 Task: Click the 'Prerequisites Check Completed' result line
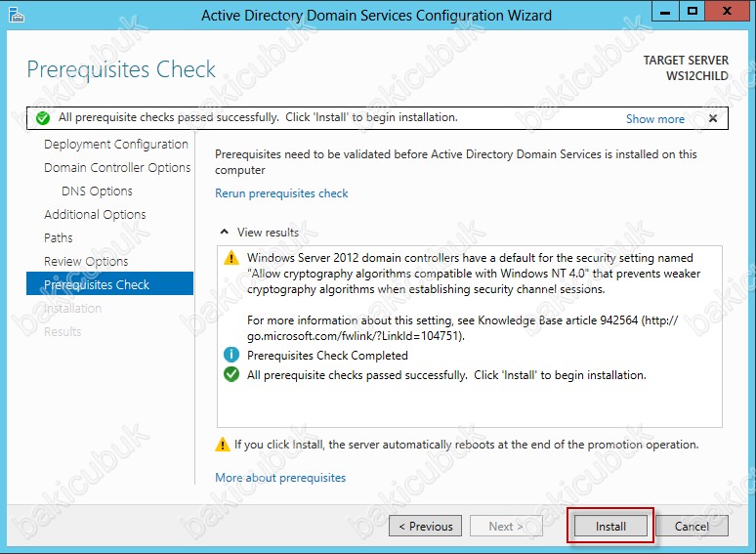(327, 356)
